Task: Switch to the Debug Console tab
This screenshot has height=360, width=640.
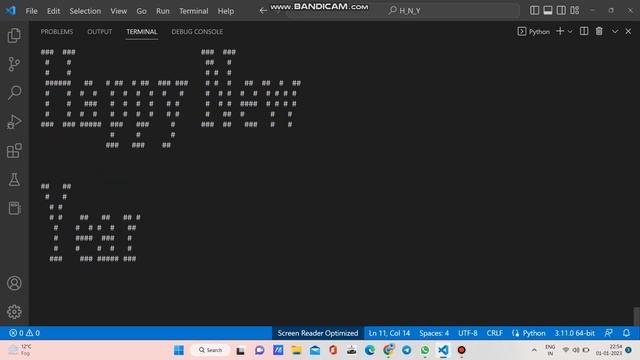Action: pyautogui.click(x=197, y=31)
